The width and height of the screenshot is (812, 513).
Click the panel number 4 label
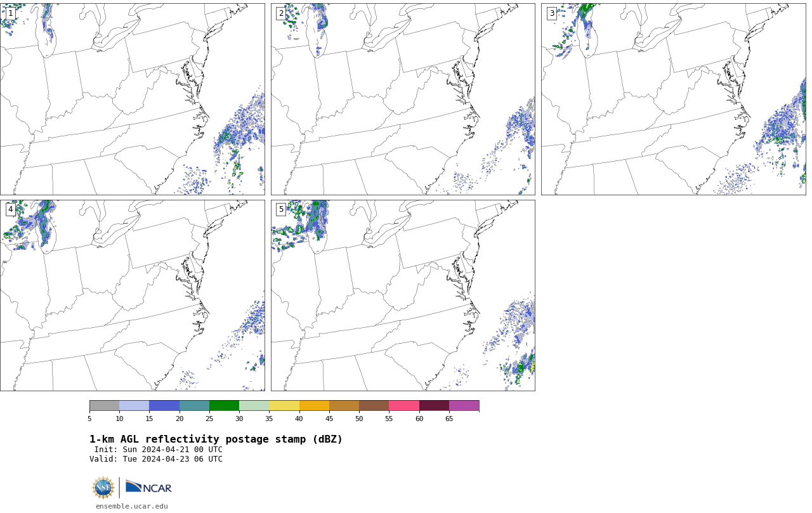11,209
